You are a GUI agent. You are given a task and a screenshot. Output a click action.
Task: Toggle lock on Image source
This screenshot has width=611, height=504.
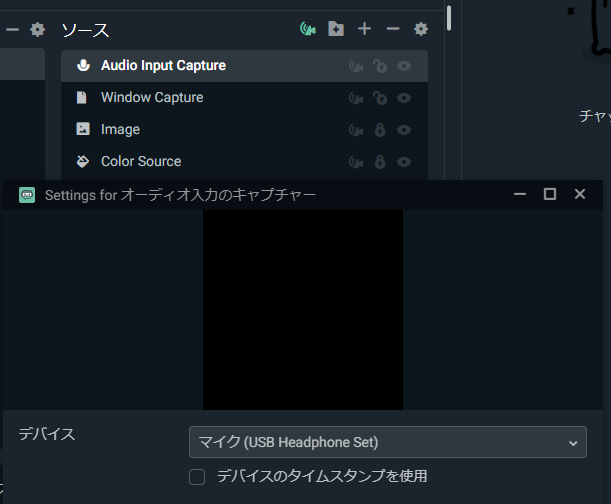pyautogui.click(x=380, y=130)
